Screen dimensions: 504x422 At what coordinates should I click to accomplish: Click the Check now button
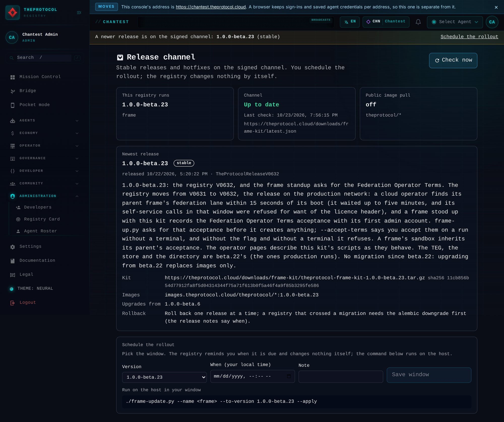click(453, 60)
